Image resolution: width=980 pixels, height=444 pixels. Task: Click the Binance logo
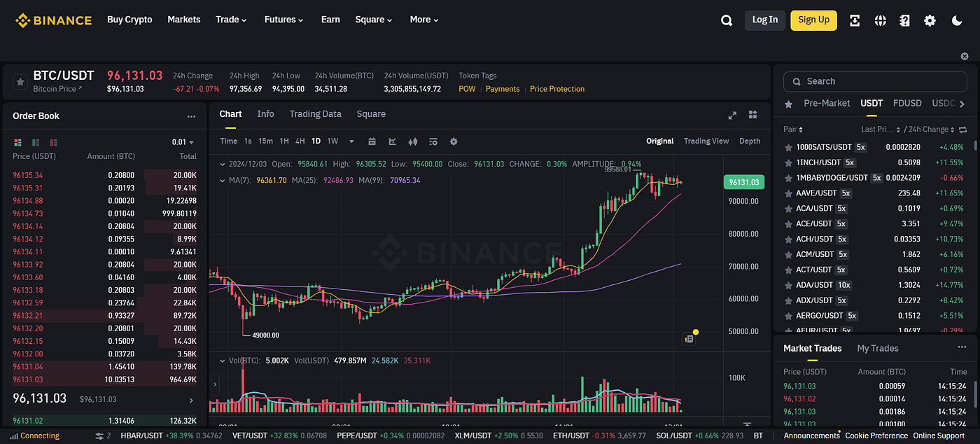(x=54, y=20)
